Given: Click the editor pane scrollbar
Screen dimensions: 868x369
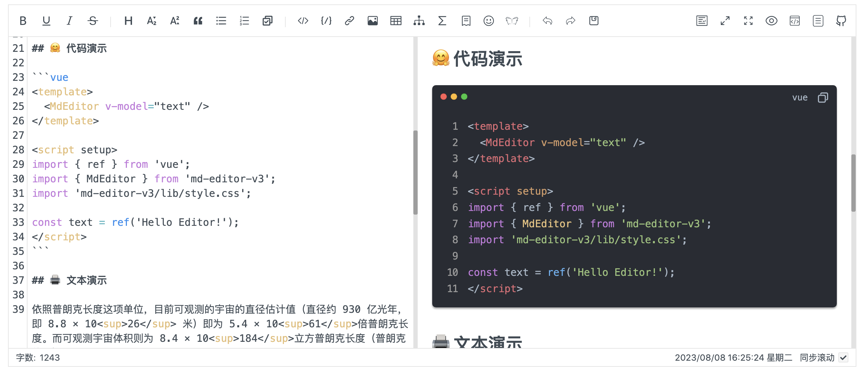Looking at the screenshot, I should (416, 173).
